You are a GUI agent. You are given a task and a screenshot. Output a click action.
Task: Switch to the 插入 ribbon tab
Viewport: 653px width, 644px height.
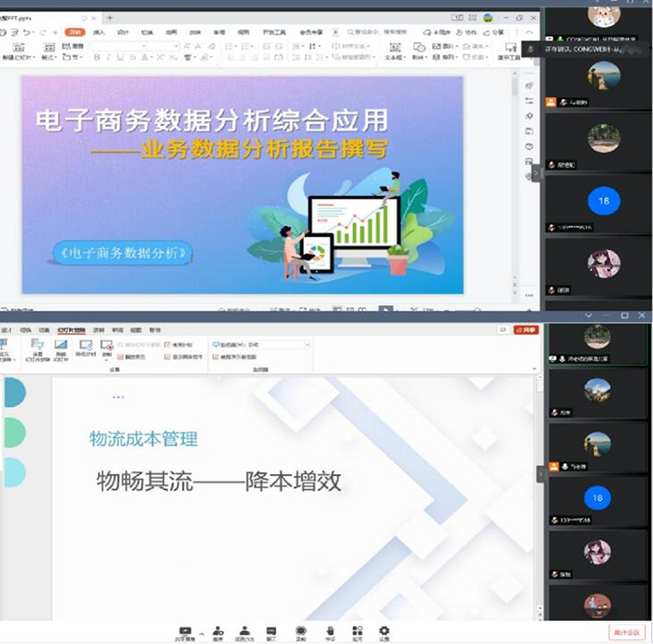tap(98, 33)
